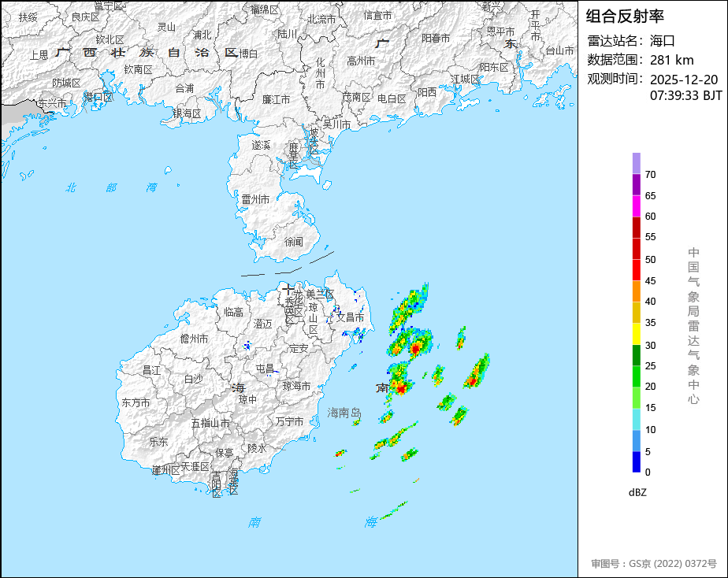The height and width of the screenshot is (578, 728).
Task: Pick the orange legend color between 40 and 45
Action: 636,291
